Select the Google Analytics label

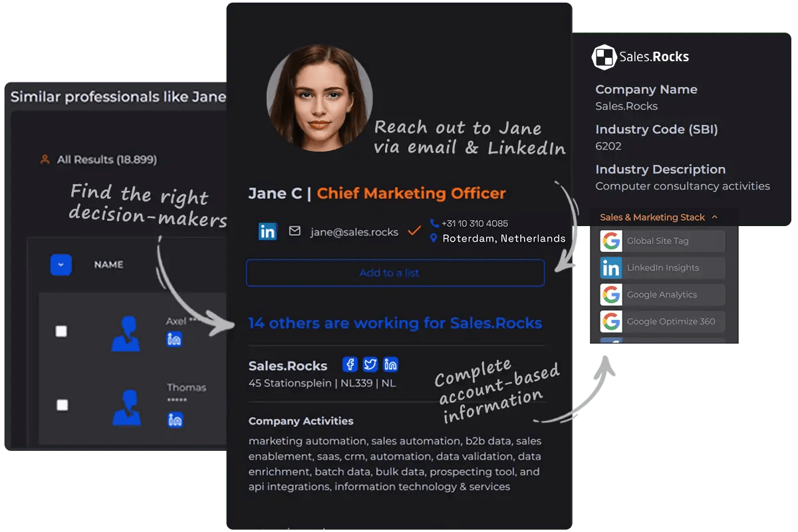662,295
